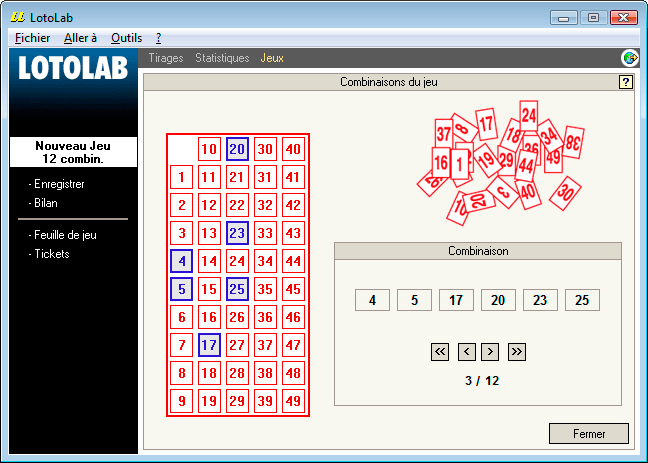
Task: Click the combination box showing 23
Action: [x=540, y=300]
